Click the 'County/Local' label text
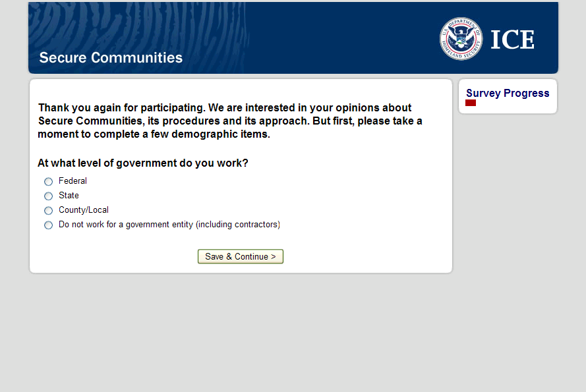 point(84,210)
